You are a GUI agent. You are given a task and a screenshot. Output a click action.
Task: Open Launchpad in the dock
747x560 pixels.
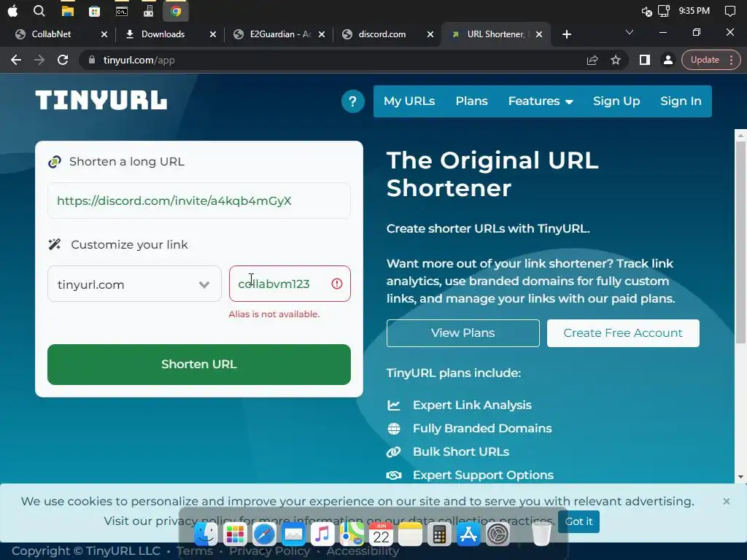coord(235,534)
